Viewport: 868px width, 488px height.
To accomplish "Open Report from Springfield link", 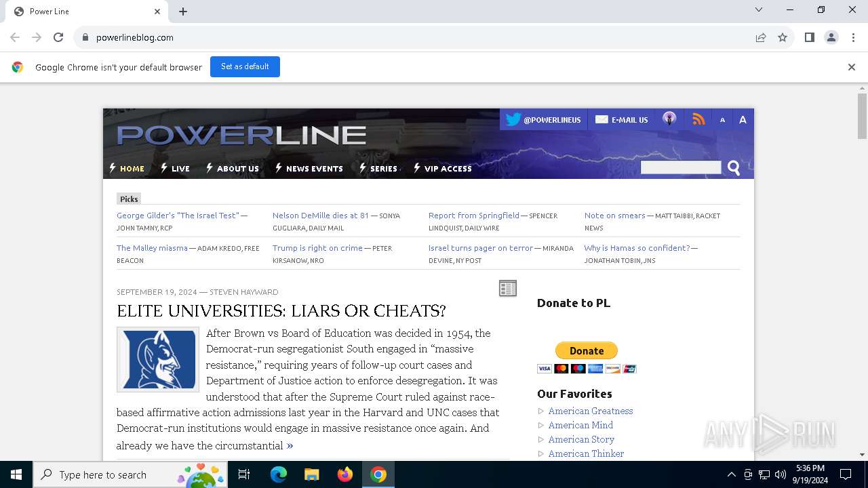I will coord(474,216).
